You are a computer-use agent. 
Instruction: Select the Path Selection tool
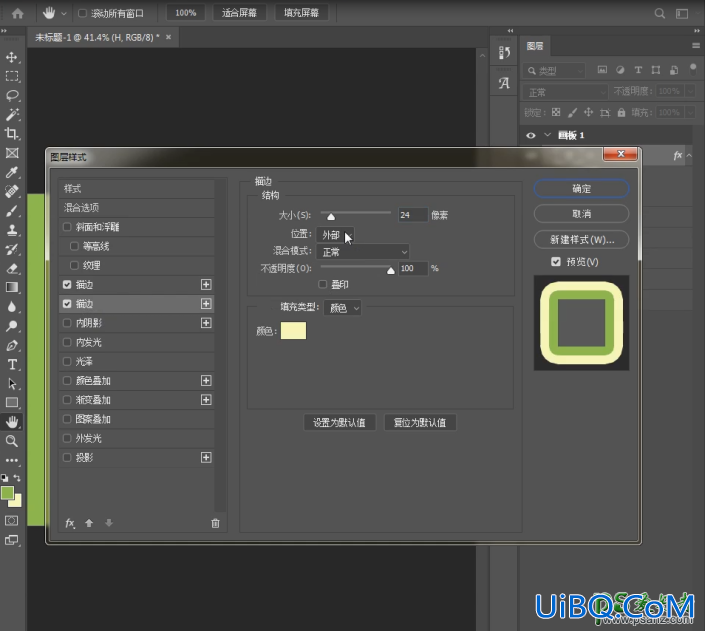pyautogui.click(x=12, y=384)
